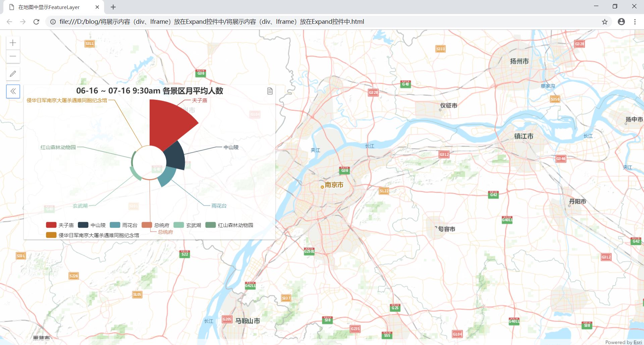Click the S226 road shield
Screen dimensions: 644x345
point(73,276)
